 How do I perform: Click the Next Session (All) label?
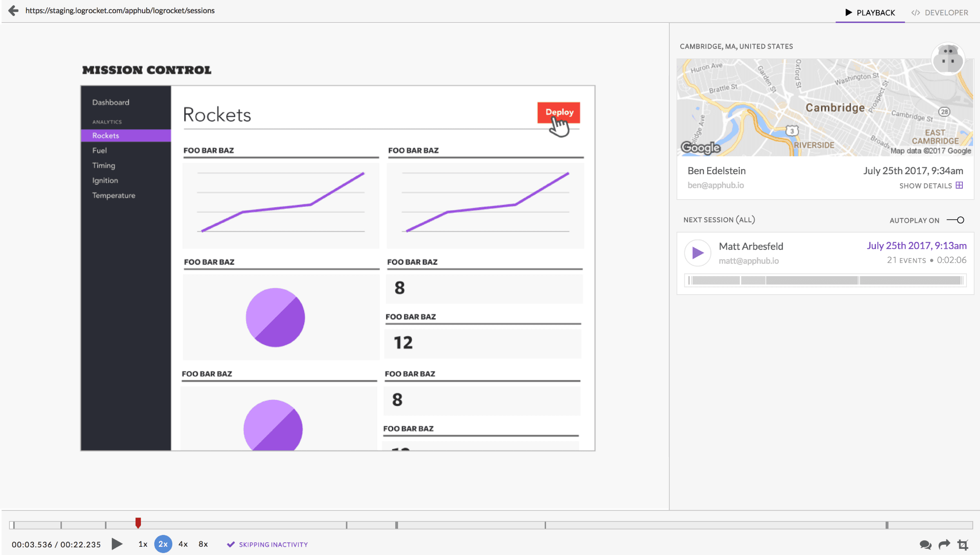coord(719,220)
